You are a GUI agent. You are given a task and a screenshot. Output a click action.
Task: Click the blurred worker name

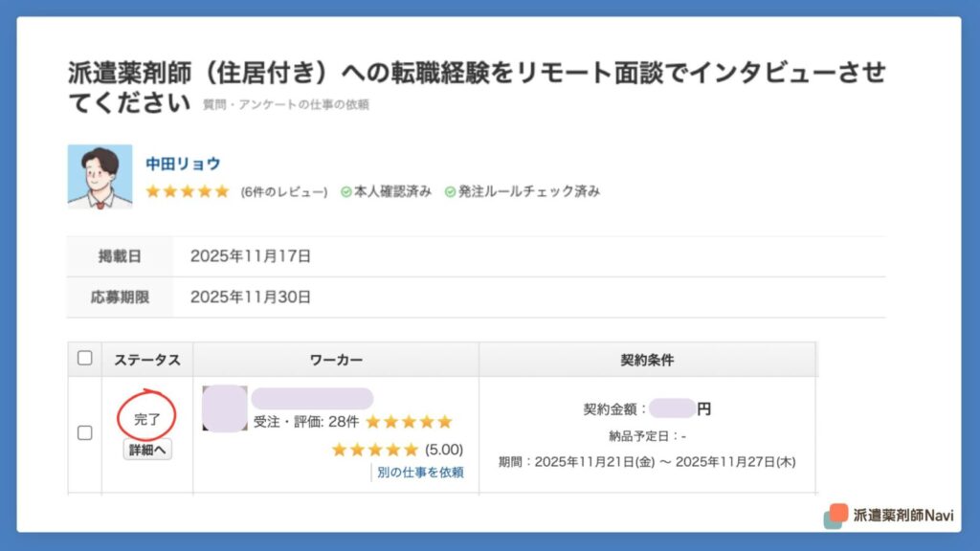coord(312,399)
